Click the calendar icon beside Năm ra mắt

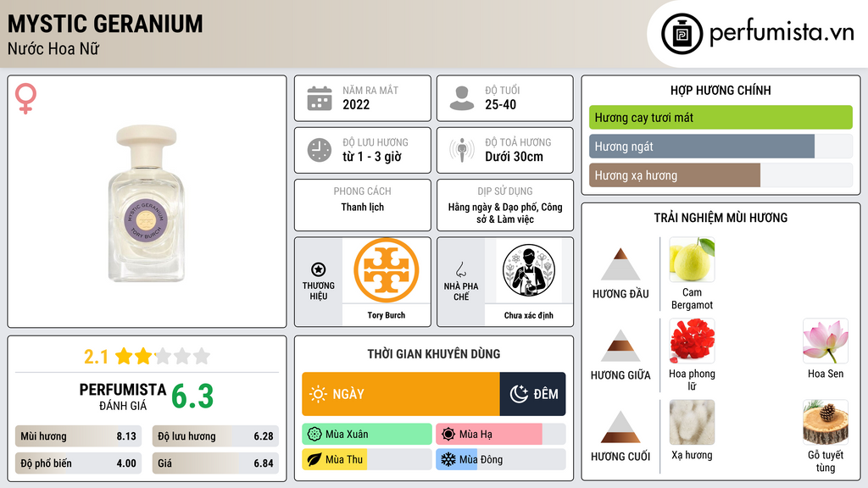coord(320,98)
